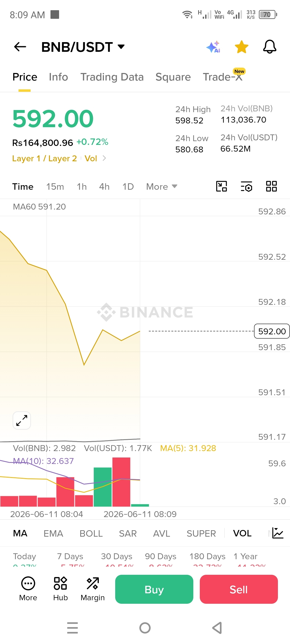Viewport: 290px width, 644px height.
Task: Toggle the BOLL indicator
Action: pos(91,533)
